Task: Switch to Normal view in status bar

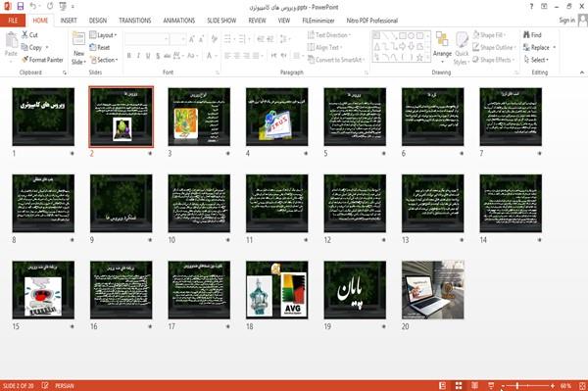Action: click(x=443, y=386)
